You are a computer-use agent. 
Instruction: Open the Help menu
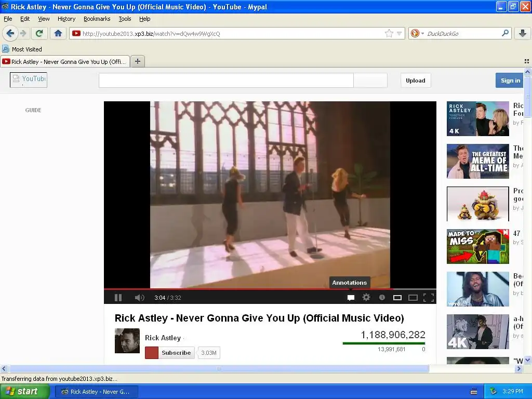tap(145, 19)
